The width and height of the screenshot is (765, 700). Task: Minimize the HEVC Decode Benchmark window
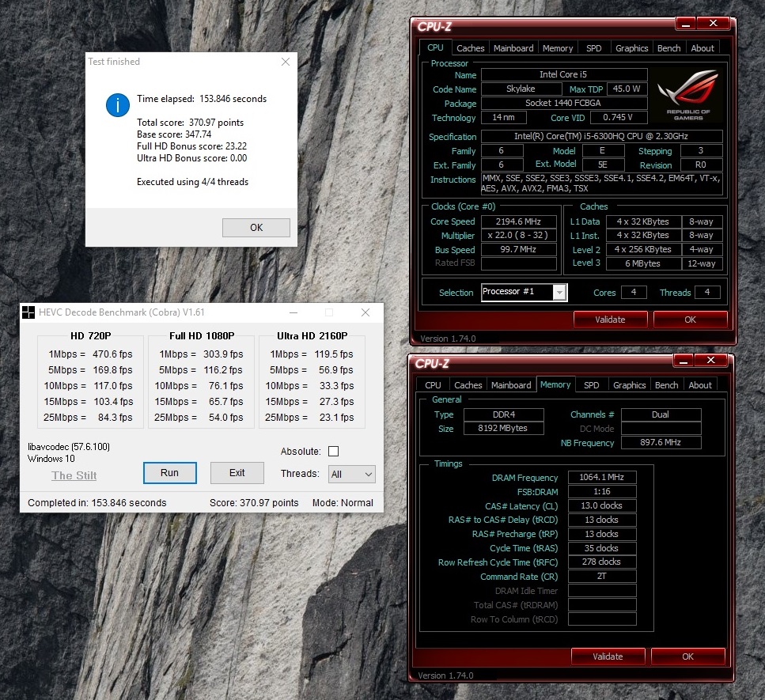click(294, 312)
